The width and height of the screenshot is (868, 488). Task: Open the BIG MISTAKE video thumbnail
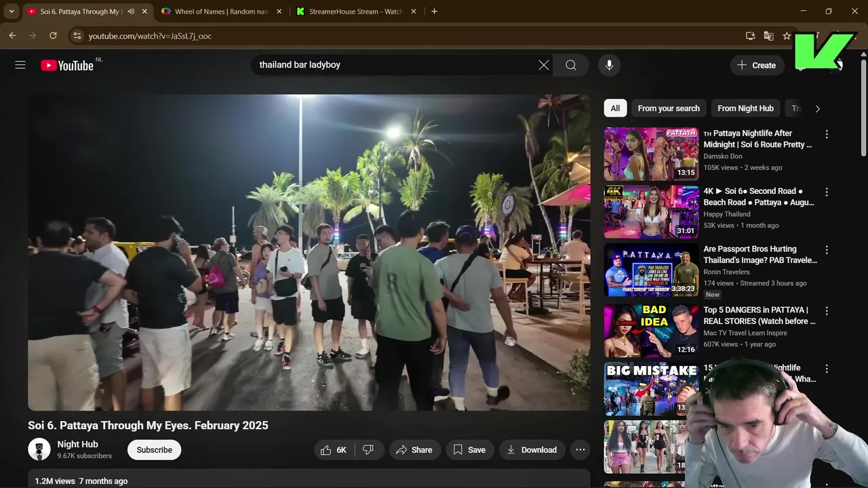(651, 388)
